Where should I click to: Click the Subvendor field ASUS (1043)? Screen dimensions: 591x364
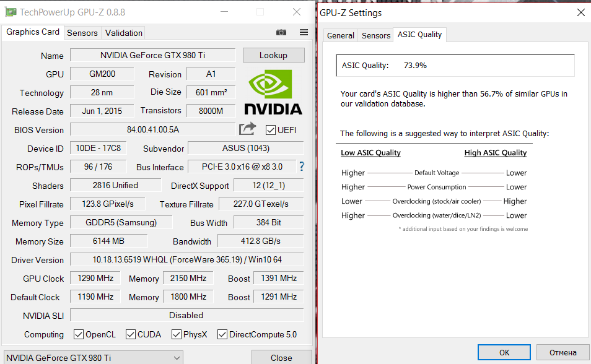coord(246,148)
